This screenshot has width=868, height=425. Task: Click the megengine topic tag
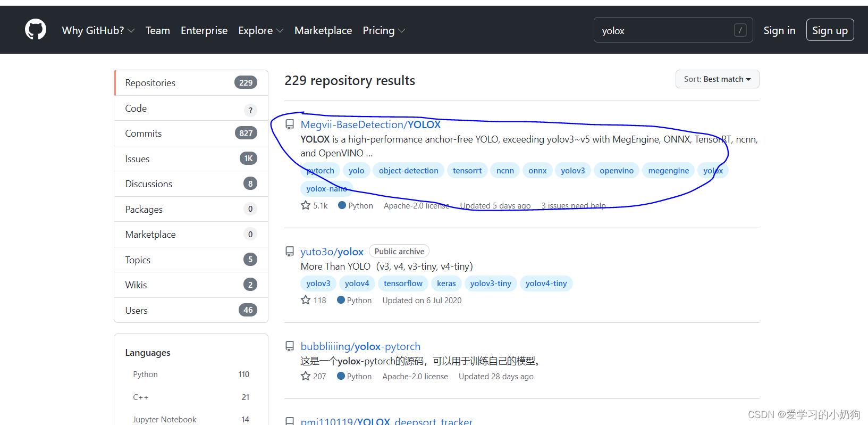pos(668,171)
